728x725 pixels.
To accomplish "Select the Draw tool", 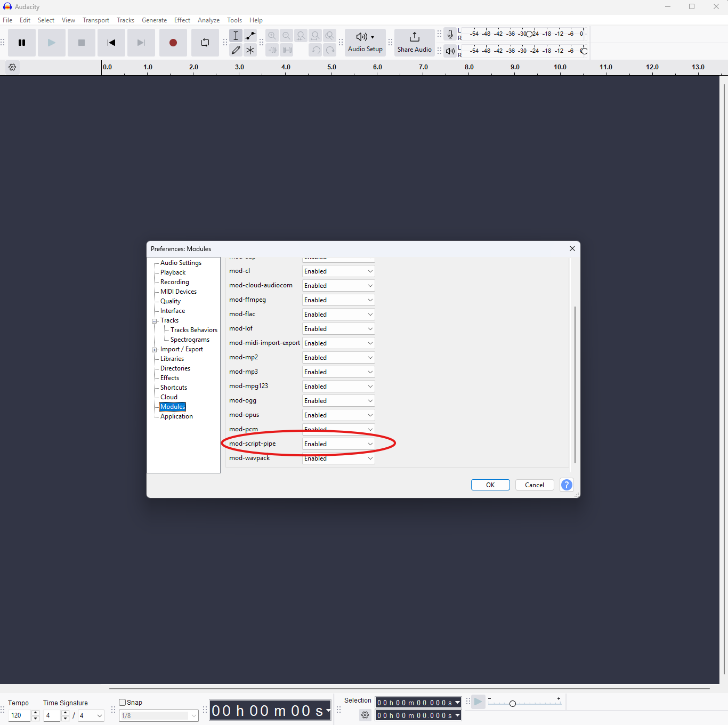I will [236, 50].
